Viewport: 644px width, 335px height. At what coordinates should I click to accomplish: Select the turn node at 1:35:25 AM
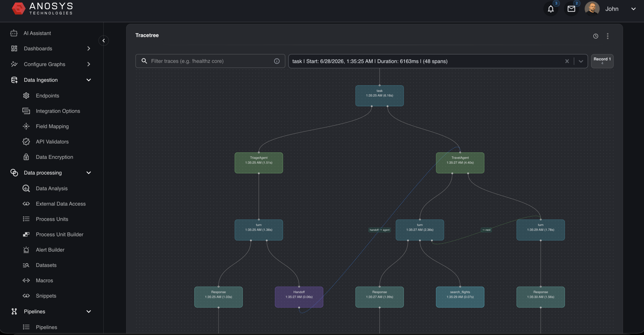coord(259,230)
